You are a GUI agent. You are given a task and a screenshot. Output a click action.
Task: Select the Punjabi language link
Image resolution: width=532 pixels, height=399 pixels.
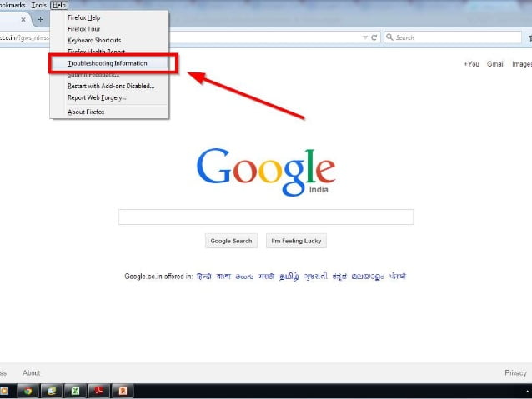(x=398, y=277)
